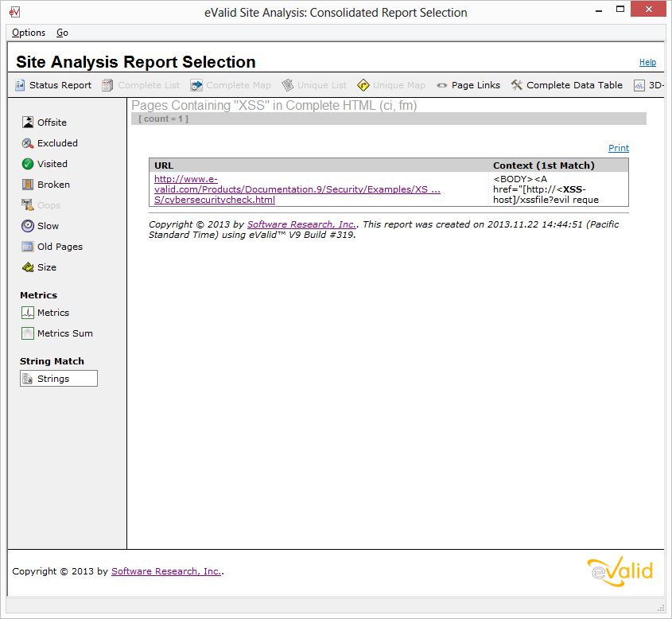Viewport: 672px width, 619px height.
Task: Follow Software Research, Inc. link in report
Action: click(x=301, y=224)
